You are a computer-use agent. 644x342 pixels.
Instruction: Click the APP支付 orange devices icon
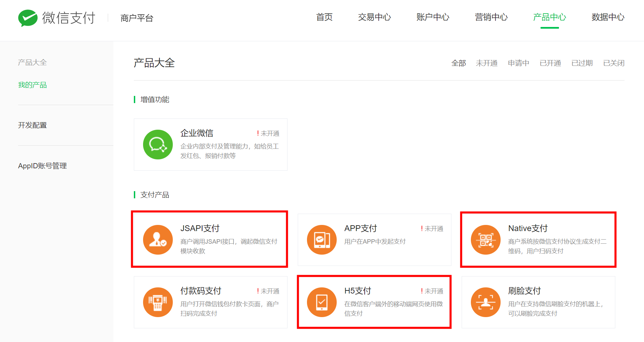pyautogui.click(x=322, y=240)
